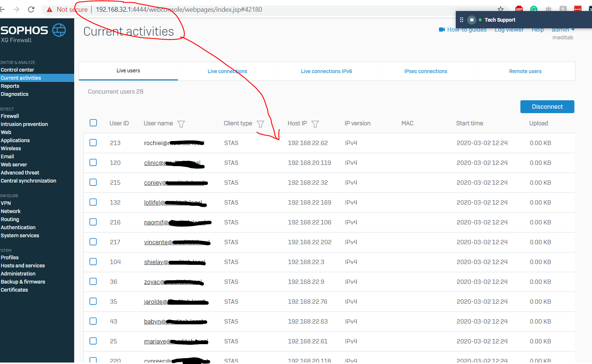Check the box for user ID 120
The image size is (592, 364).
point(93,162)
